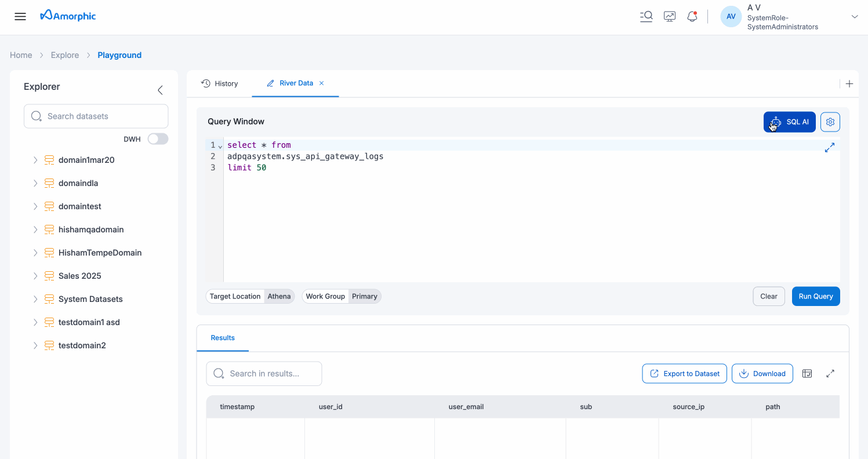This screenshot has height=459, width=868.
Task: Select the Results tab
Action: coord(223,338)
